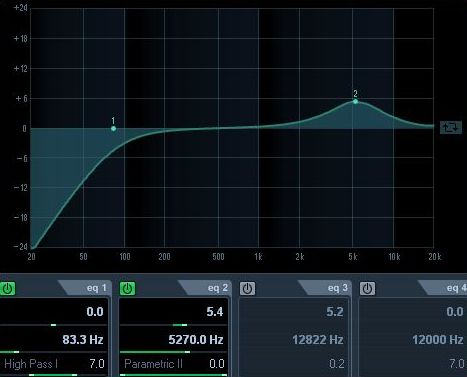467x377 pixels.
Task: Click the eq 2 frequency 5270.0 Hz field
Action: click(x=196, y=340)
